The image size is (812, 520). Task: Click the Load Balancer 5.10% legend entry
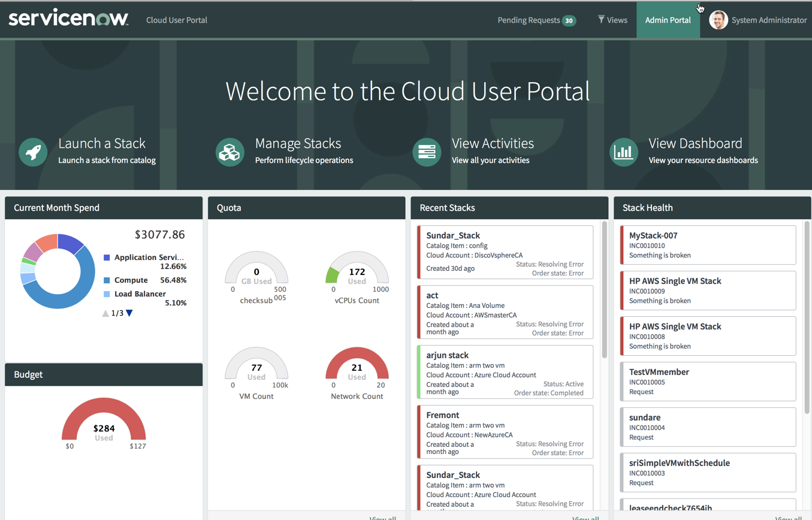click(145, 298)
